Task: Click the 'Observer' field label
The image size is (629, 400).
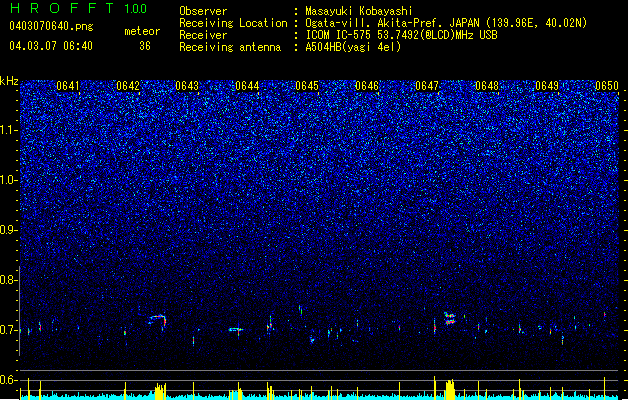Action: pyautogui.click(x=203, y=11)
